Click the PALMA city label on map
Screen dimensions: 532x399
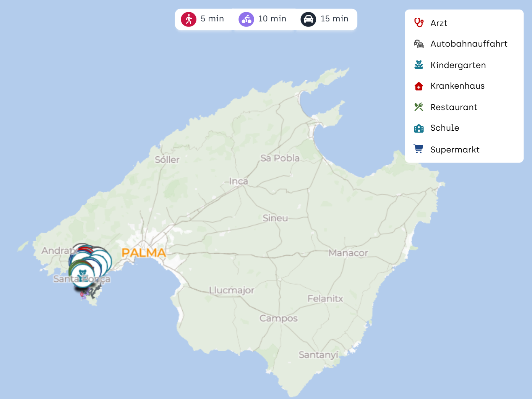pos(144,253)
